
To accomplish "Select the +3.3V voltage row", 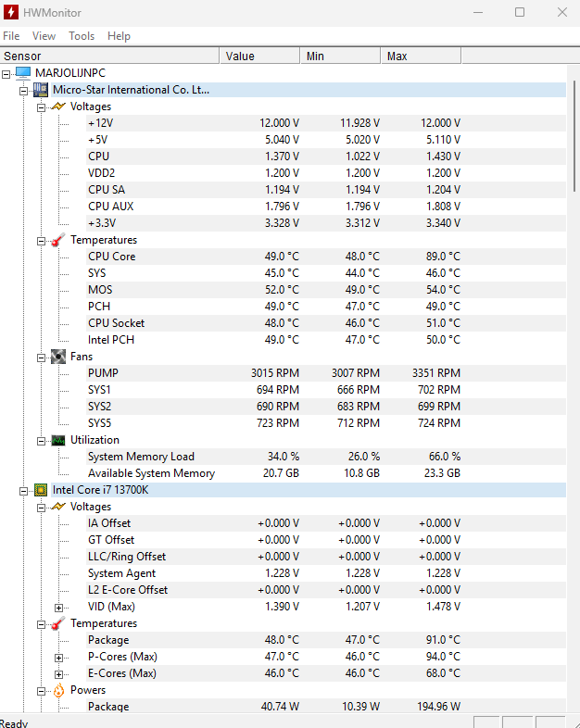I will (326, 223).
